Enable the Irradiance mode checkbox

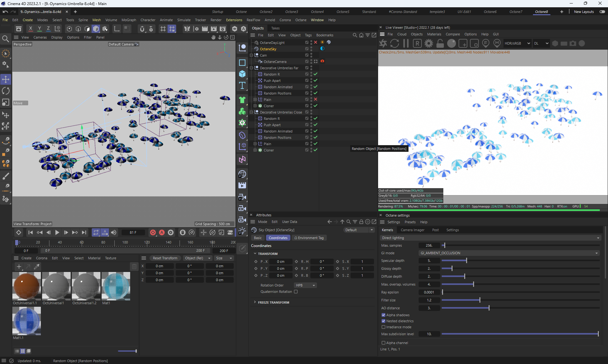383,327
